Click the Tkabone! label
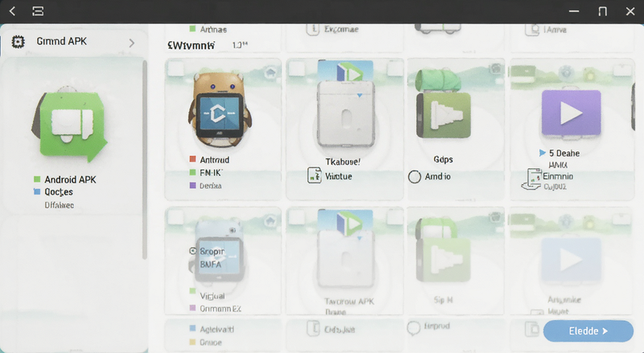 (x=343, y=162)
